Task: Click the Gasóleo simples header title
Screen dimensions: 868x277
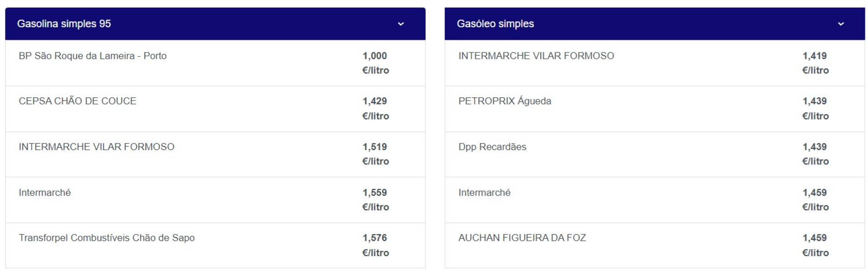Action: pos(495,24)
